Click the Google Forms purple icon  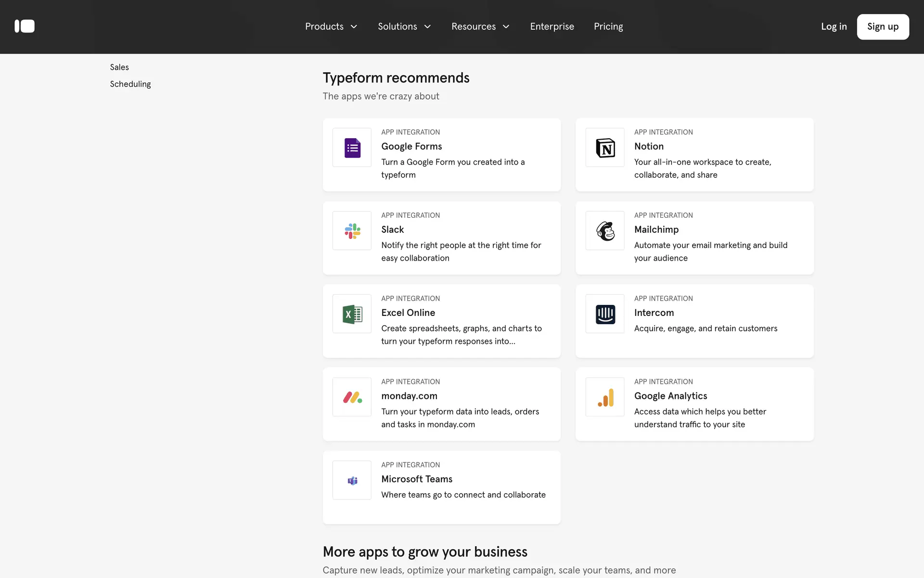352,147
